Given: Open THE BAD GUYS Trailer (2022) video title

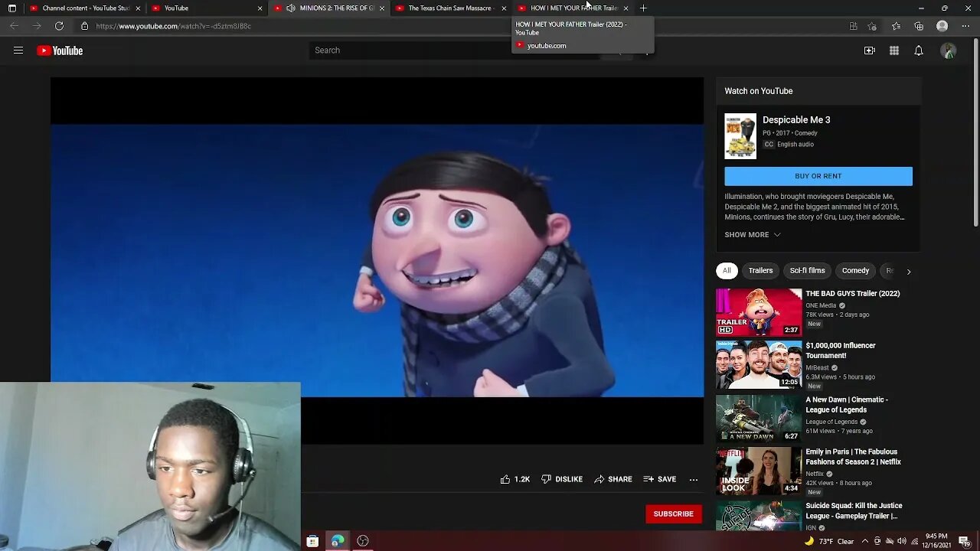Looking at the screenshot, I should click(853, 294).
